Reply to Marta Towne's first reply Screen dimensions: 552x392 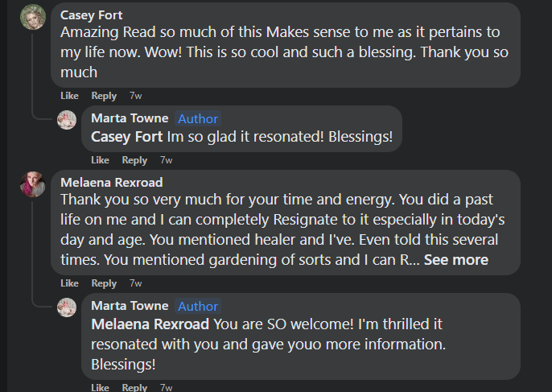coord(134,160)
